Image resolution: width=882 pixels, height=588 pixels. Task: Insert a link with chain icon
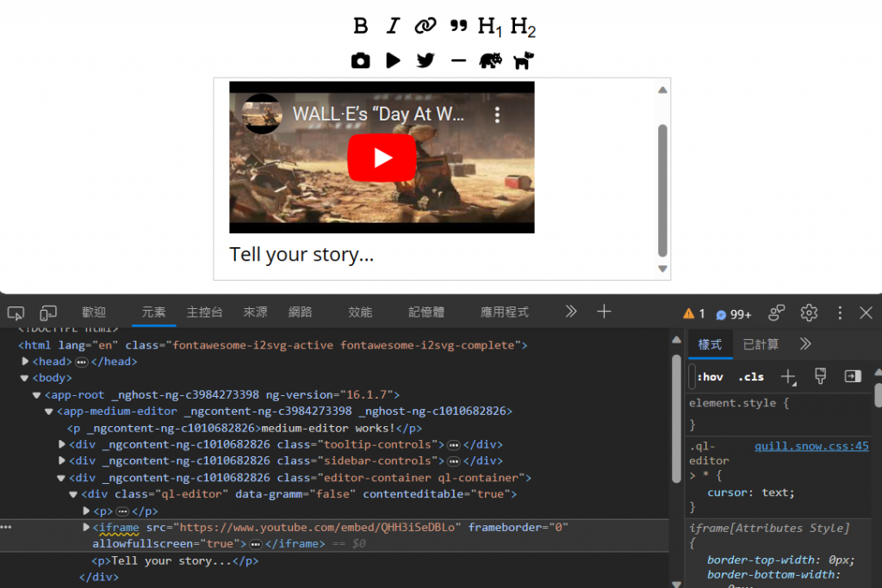coord(425,26)
